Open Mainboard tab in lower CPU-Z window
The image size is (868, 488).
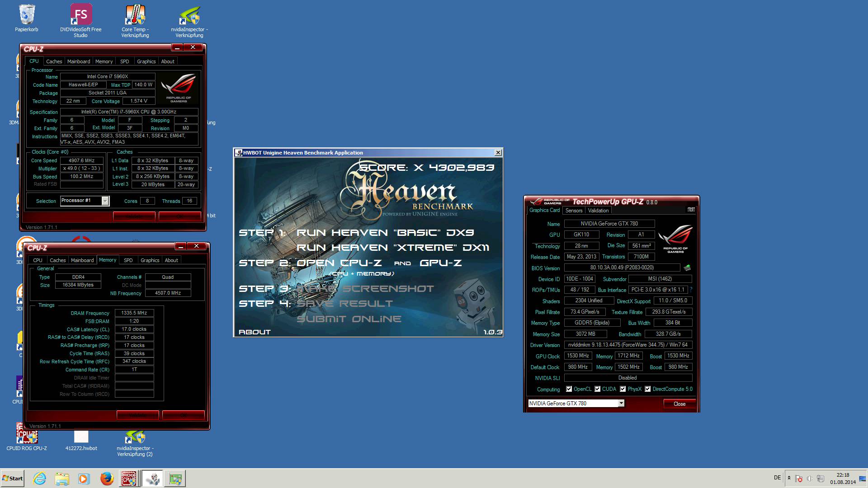coord(82,260)
